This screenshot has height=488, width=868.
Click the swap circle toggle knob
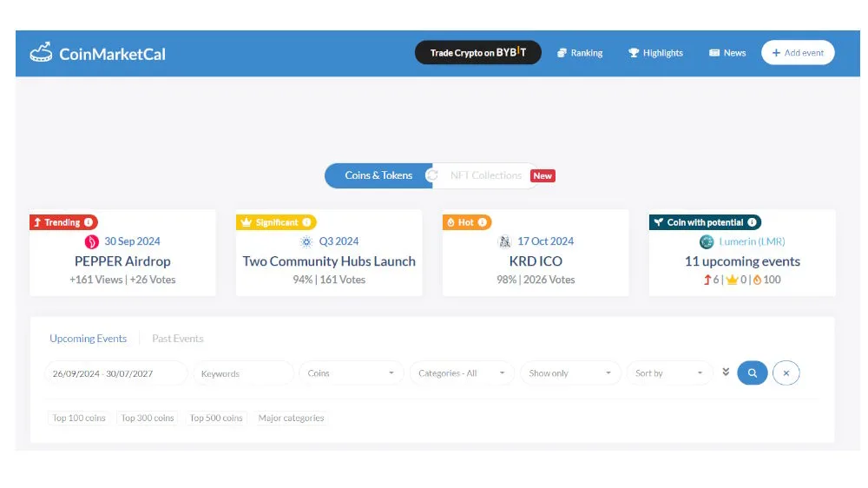431,175
